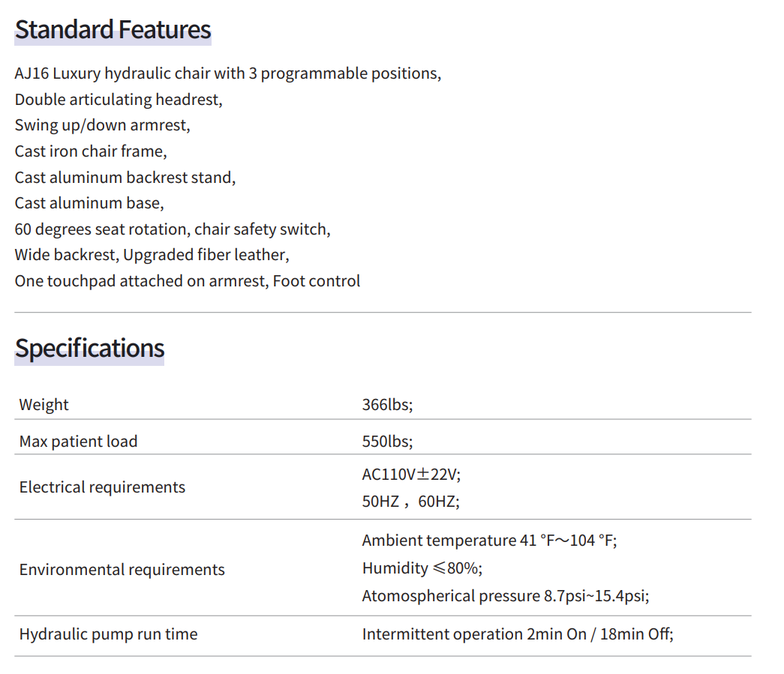Screen dimensions: 784x674
Task: Select the Cast aluminum backrest stand line
Action: 125,178
